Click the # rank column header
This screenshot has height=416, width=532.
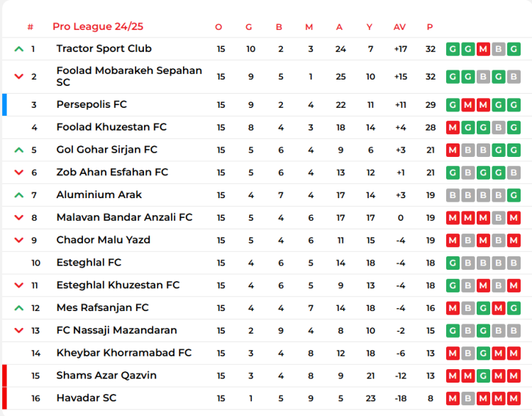coord(31,27)
